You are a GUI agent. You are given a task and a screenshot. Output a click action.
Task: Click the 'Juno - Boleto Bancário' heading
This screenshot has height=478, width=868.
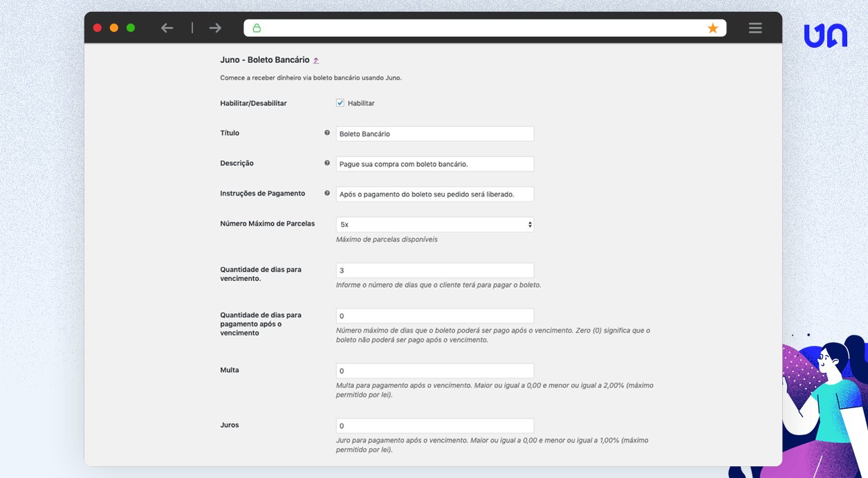[265, 60]
